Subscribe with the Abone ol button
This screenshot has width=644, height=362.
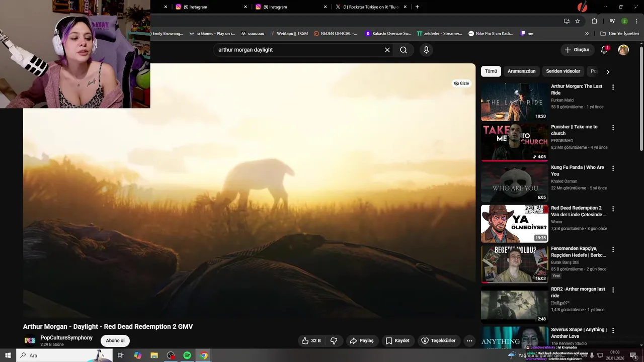115,341
